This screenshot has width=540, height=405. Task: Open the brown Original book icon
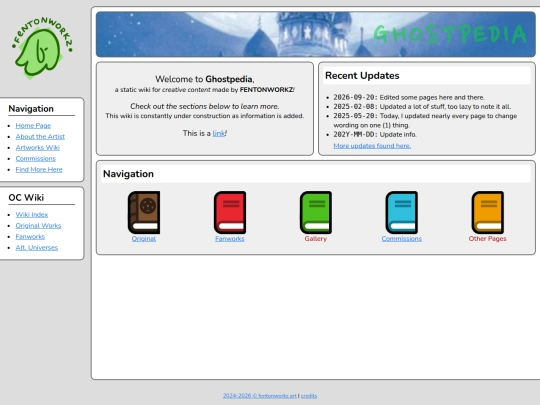(144, 212)
